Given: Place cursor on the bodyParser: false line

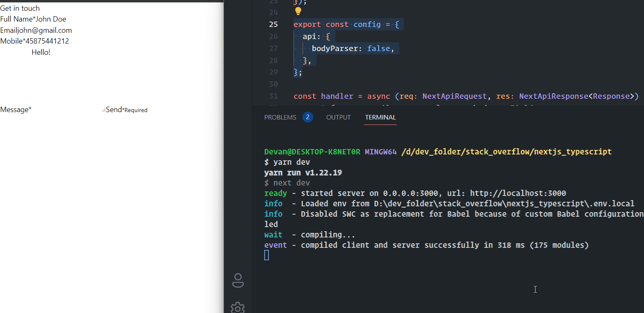Looking at the screenshot, I should [x=353, y=48].
